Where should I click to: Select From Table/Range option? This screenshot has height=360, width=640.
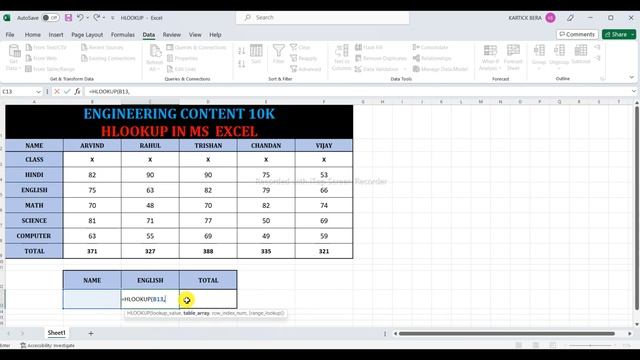(x=50, y=69)
